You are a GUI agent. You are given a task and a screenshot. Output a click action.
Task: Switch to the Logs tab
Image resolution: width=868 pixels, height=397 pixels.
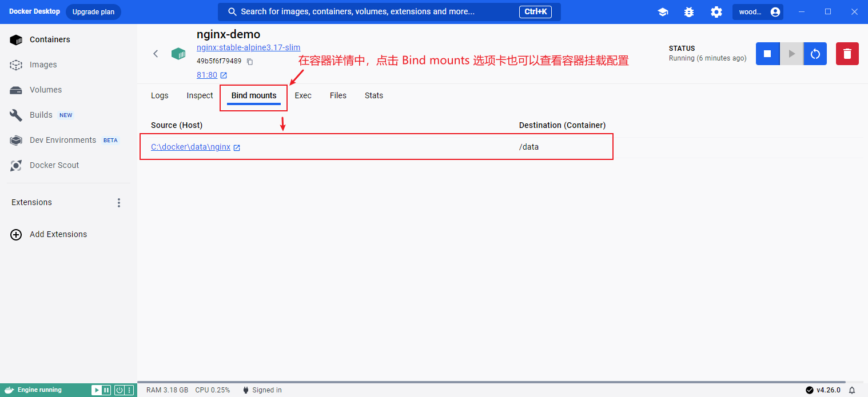[160, 95]
